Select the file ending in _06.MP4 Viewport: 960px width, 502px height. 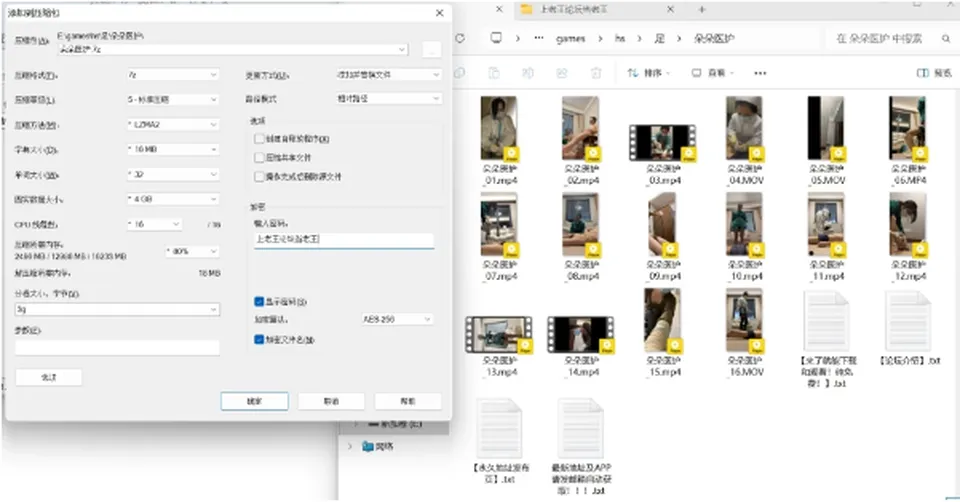(909, 141)
